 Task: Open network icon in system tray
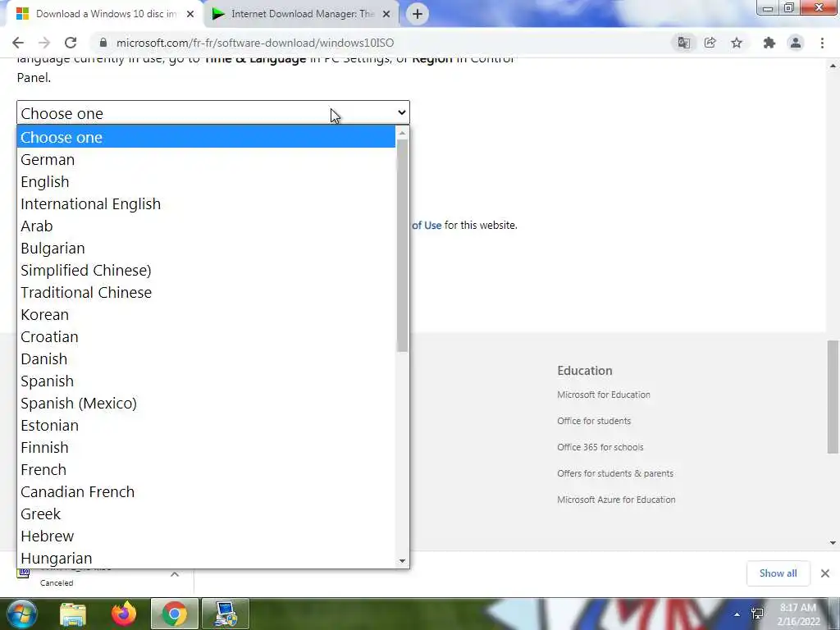757,614
